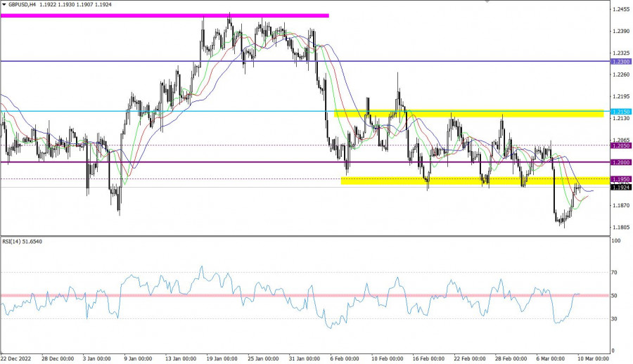
Task: Select the purple 1.2000 price tag
Action: click(620, 162)
